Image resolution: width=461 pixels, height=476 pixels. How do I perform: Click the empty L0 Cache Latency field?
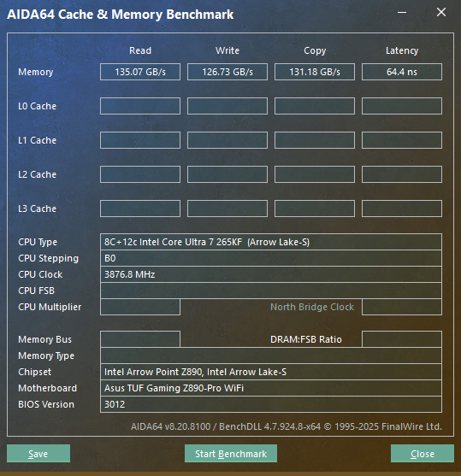pyautogui.click(x=402, y=106)
